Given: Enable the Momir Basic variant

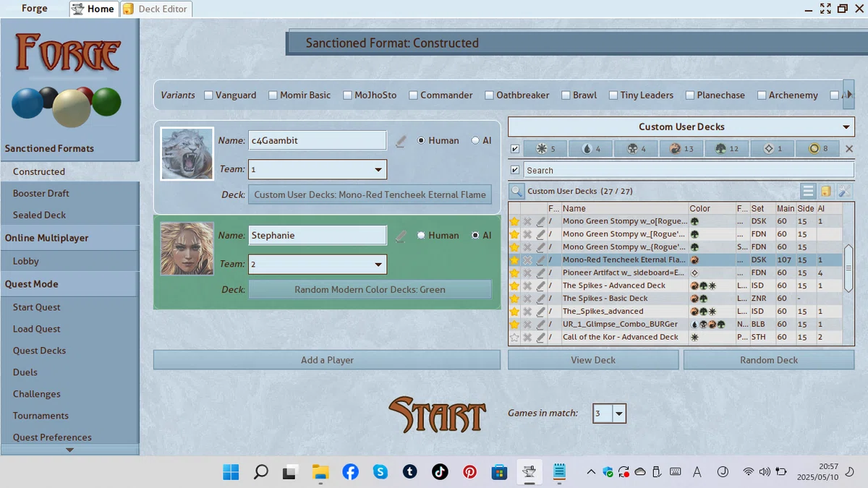Looking at the screenshot, I should tap(273, 95).
